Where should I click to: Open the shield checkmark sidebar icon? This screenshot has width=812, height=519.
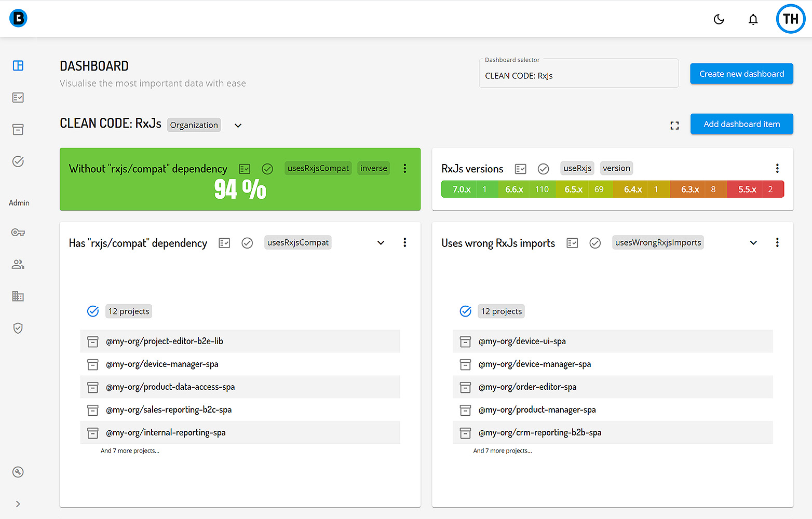(x=18, y=328)
